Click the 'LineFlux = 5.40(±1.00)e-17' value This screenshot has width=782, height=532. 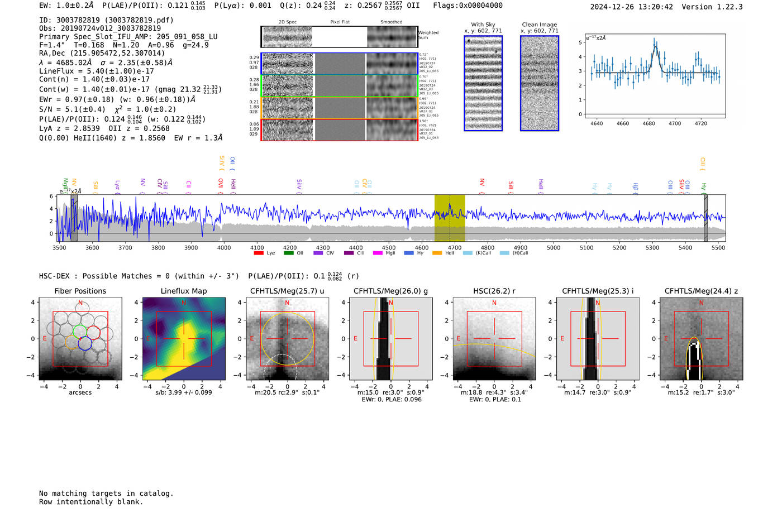pos(97,71)
